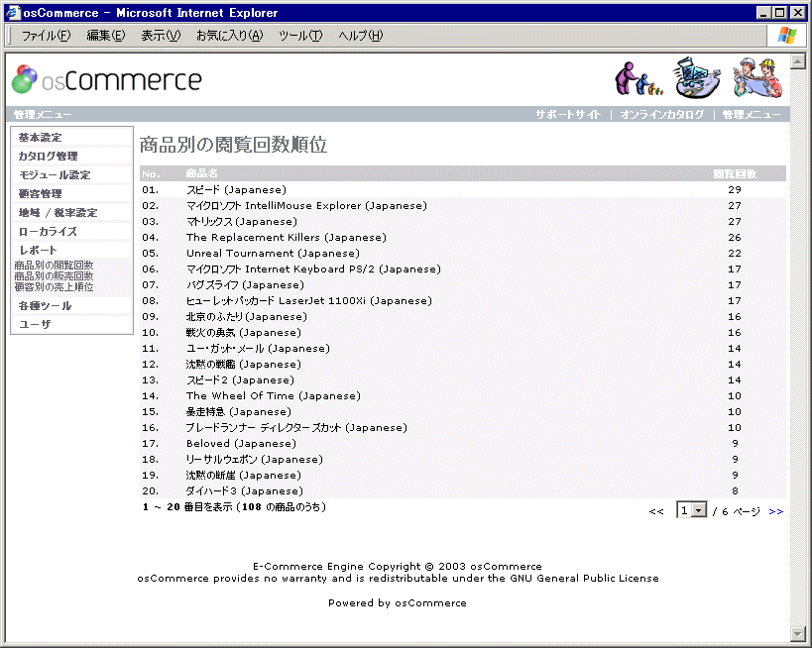Select the row ブレードランナー ディレクターズカット (Japanese)

pyautogui.click(x=463, y=427)
